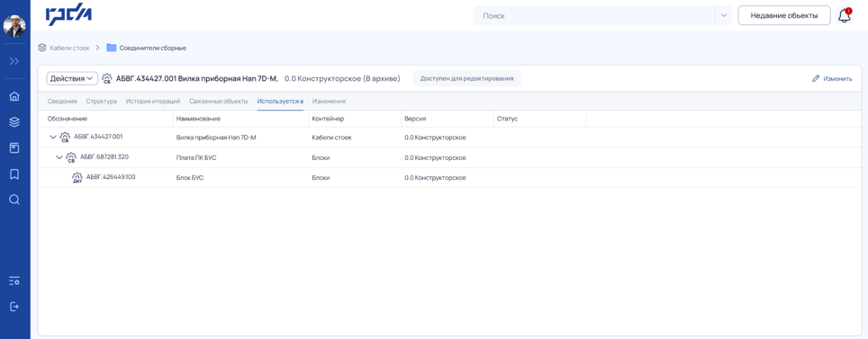
Task: Click Блоки cell in Плата ПК БУС row
Action: pos(321,157)
